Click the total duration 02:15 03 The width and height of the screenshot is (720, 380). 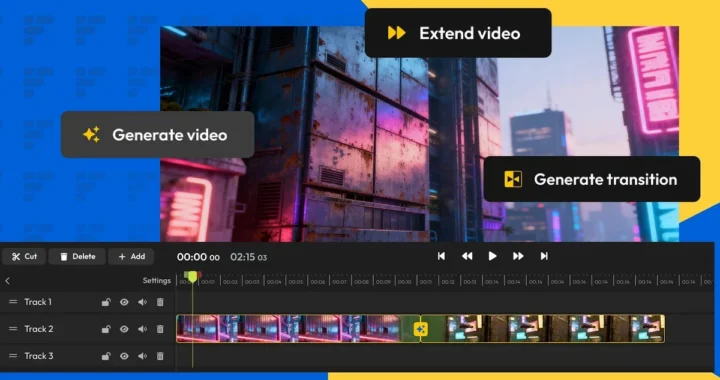[x=248, y=257]
